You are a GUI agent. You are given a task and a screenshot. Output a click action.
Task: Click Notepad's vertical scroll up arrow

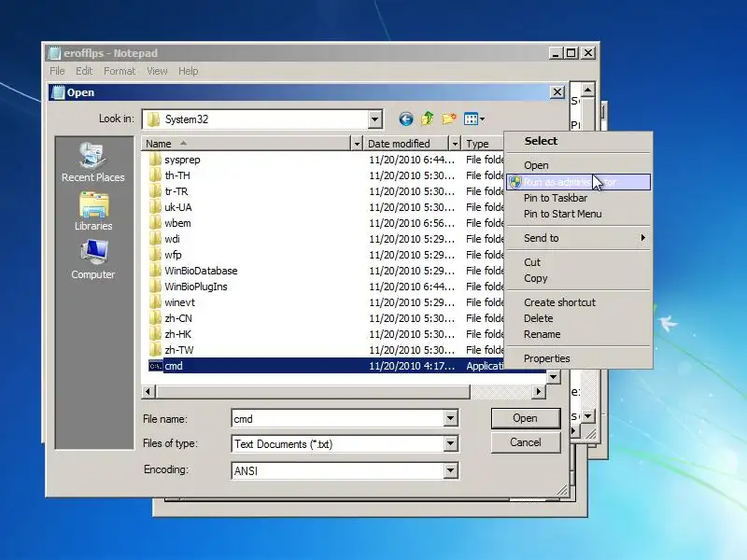(588, 90)
